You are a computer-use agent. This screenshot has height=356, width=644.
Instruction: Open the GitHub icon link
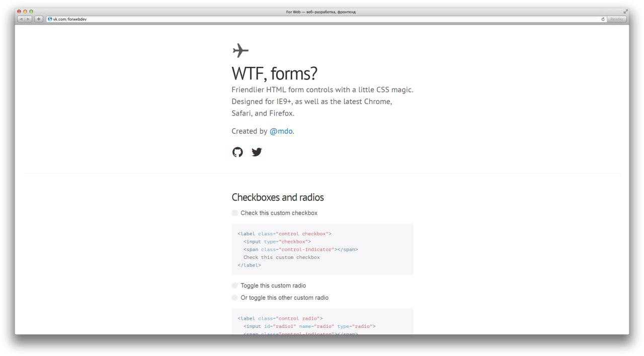pos(237,152)
